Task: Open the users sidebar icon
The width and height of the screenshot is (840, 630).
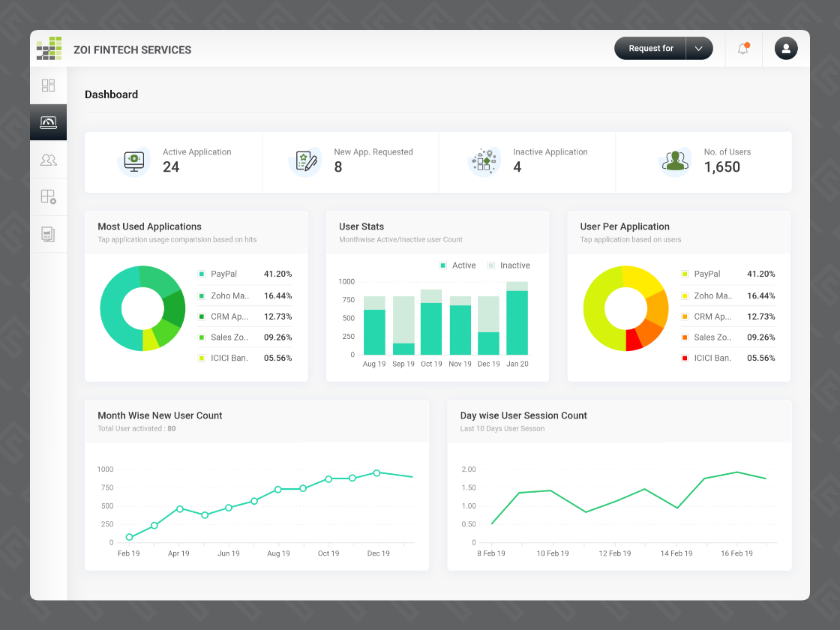Action: pyautogui.click(x=48, y=160)
